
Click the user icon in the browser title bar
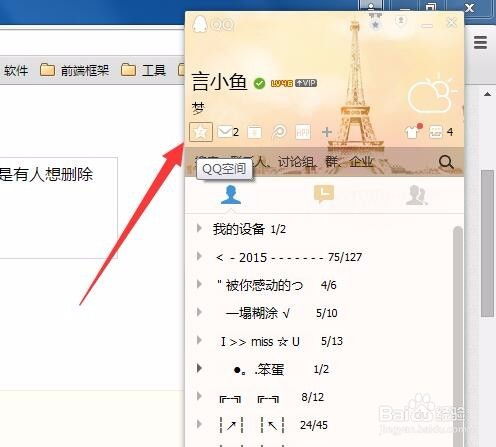pos(371,6)
